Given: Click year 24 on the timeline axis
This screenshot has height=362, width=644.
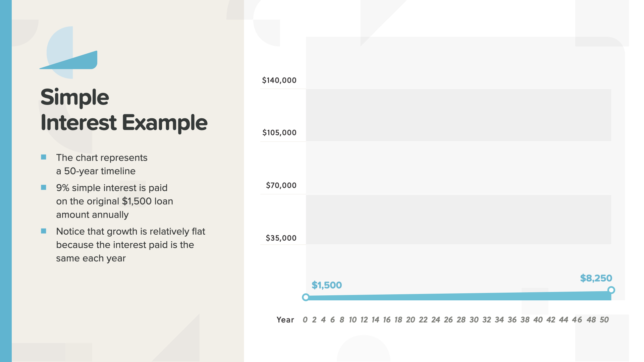Looking at the screenshot, I should tap(435, 320).
